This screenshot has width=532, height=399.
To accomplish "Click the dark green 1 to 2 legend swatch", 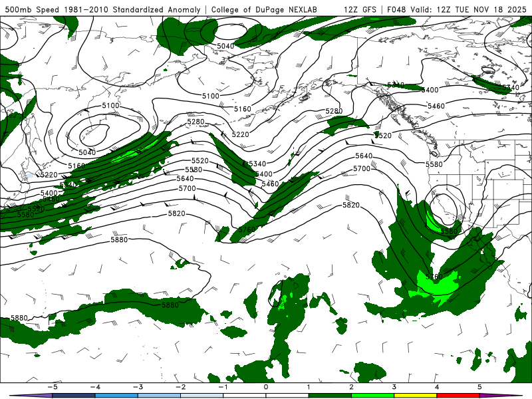I will (330, 396).
